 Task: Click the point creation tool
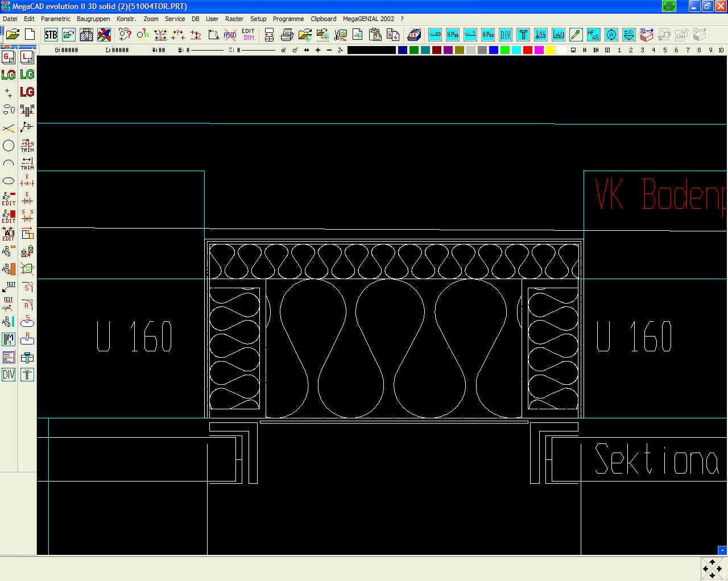click(9, 92)
